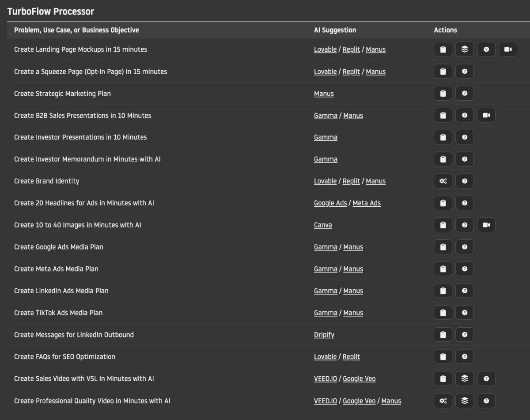
Task: Open Gamma link in Meta Ads Media Plan row
Action: click(x=326, y=269)
